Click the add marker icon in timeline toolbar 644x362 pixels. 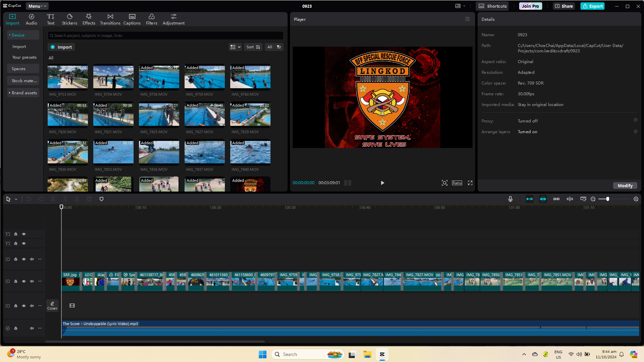(102, 199)
